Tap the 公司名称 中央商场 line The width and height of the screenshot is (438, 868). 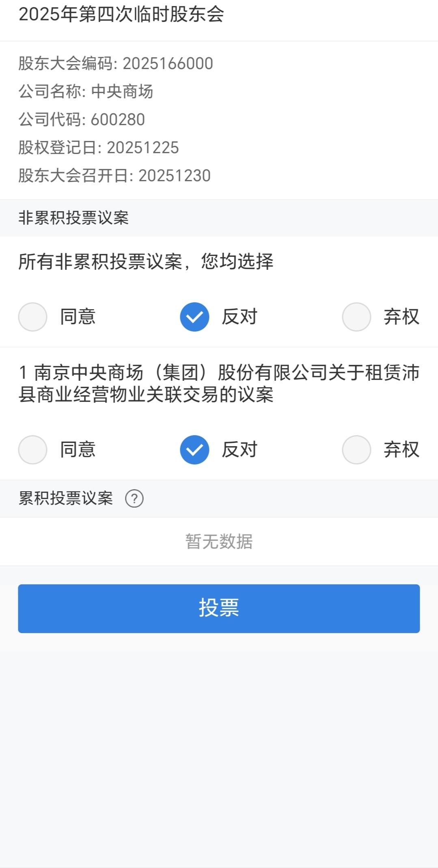tap(86, 91)
